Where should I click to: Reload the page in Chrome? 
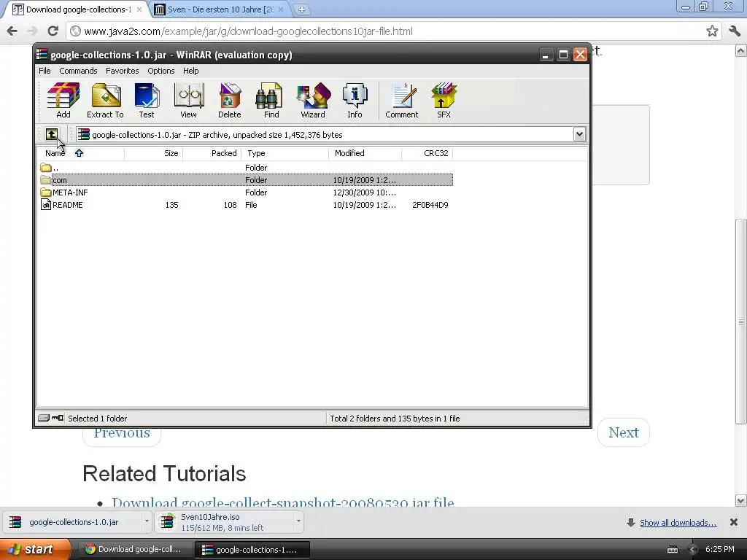point(53,31)
